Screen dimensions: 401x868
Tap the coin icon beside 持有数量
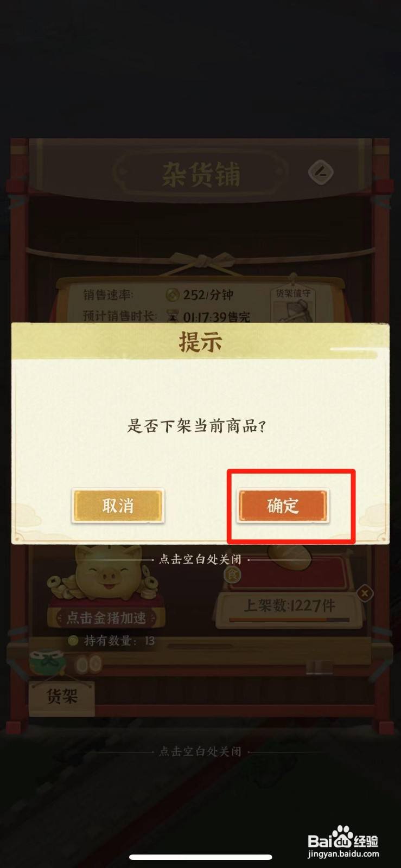pos(73,641)
